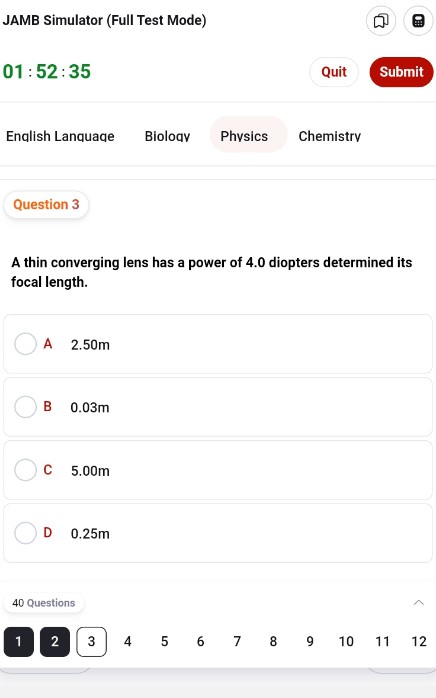
Task: Go to question 1 in navigator
Action: tap(19, 641)
